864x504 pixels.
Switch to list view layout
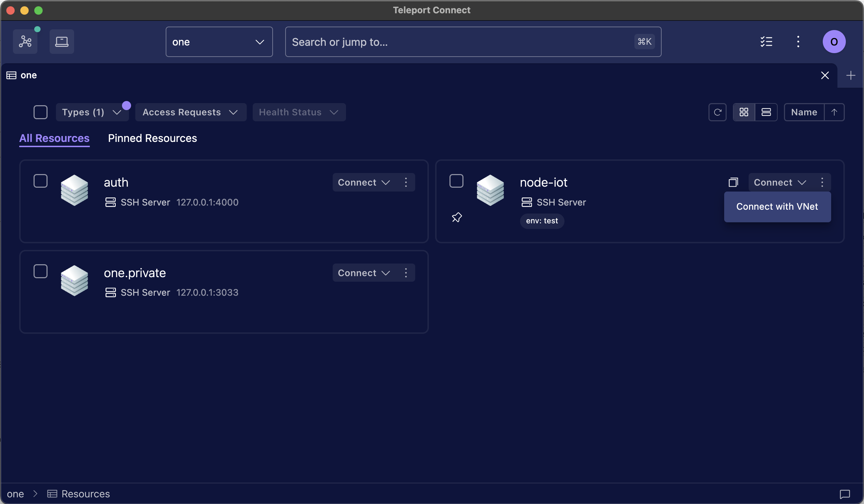766,112
